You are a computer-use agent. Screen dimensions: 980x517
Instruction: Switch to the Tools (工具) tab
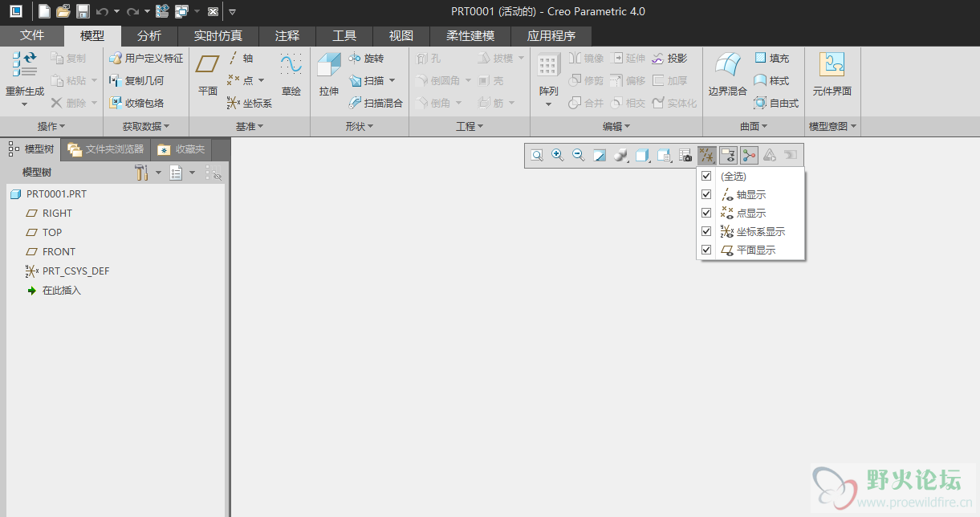pos(344,35)
